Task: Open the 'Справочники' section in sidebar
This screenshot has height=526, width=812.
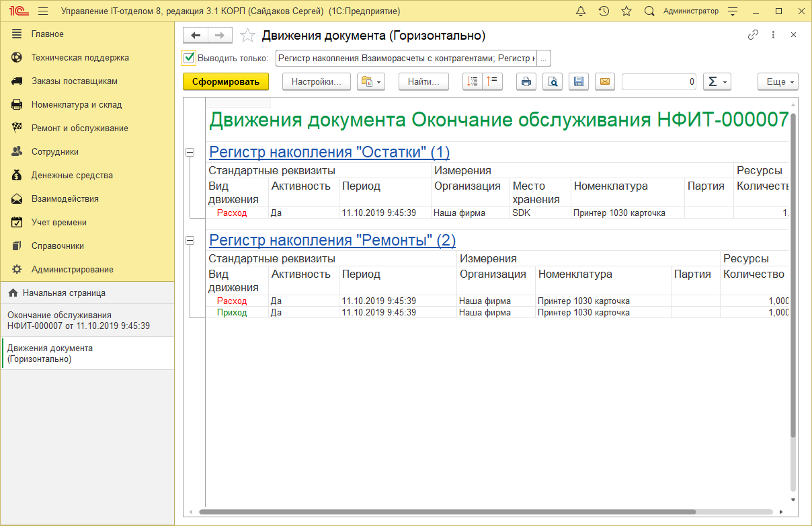Action: coord(59,246)
